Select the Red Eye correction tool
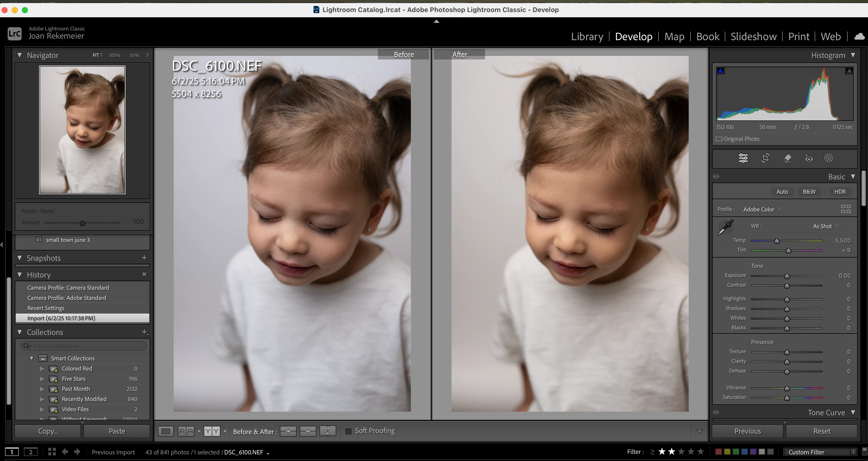 (808, 158)
